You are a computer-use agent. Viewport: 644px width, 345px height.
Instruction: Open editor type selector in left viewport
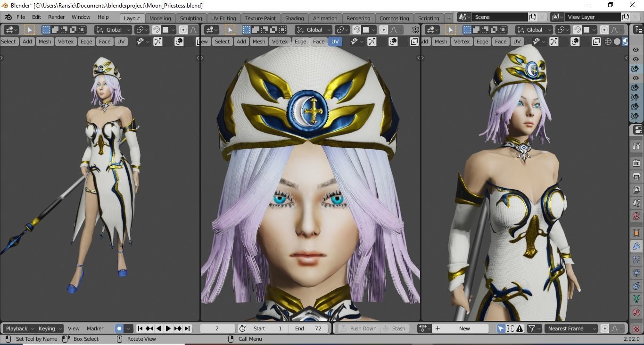11,30
